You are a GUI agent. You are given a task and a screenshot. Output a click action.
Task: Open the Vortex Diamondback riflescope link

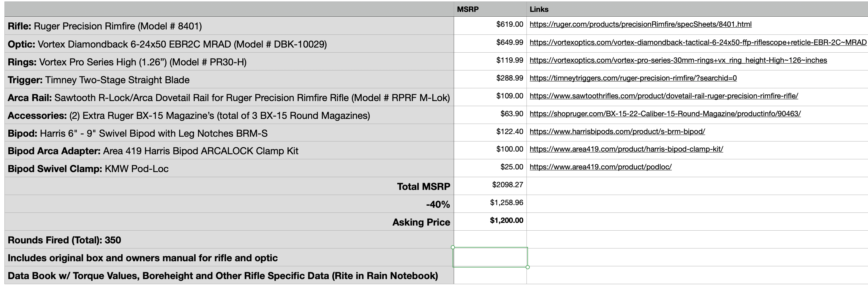click(698, 42)
